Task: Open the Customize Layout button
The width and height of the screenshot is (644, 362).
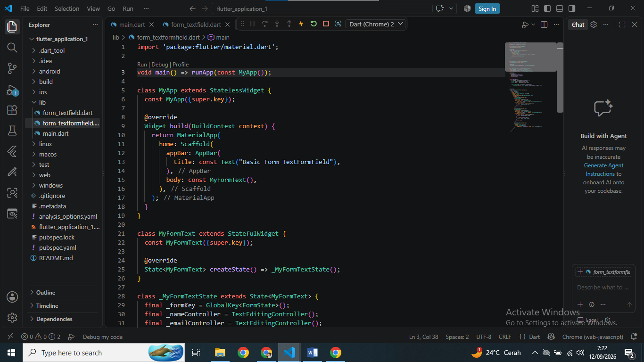Action: [x=535, y=8]
